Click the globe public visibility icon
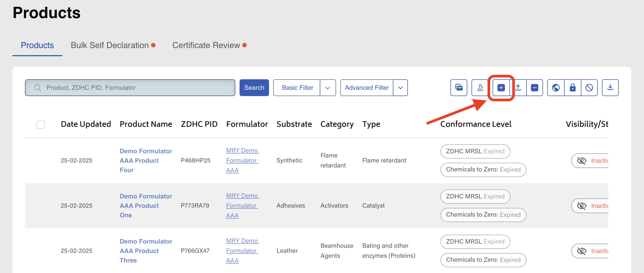The image size is (644, 273). [x=556, y=88]
